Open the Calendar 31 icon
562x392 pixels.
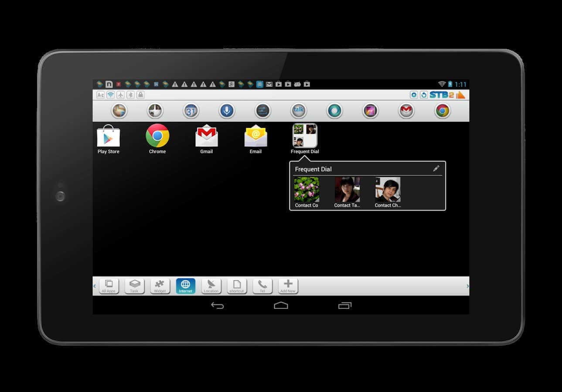[191, 111]
